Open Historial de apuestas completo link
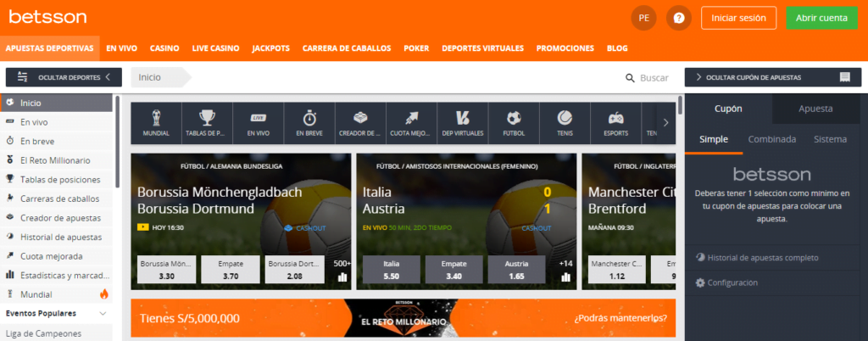868x341 pixels. (x=757, y=258)
